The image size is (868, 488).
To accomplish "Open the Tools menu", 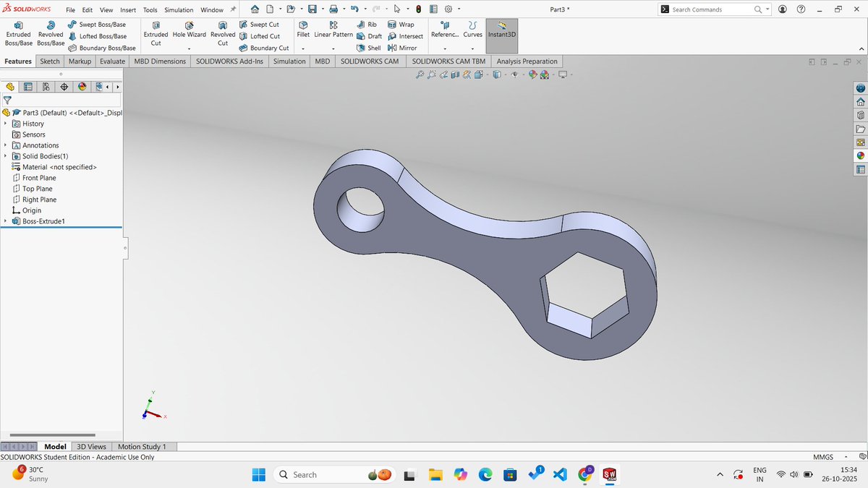I will click(x=150, y=10).
